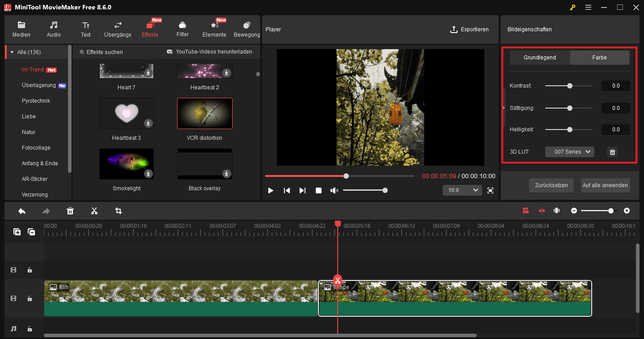Open the crop tool in the timeline toolbar
Screen dimensions: 644x339
coord(118,210)
